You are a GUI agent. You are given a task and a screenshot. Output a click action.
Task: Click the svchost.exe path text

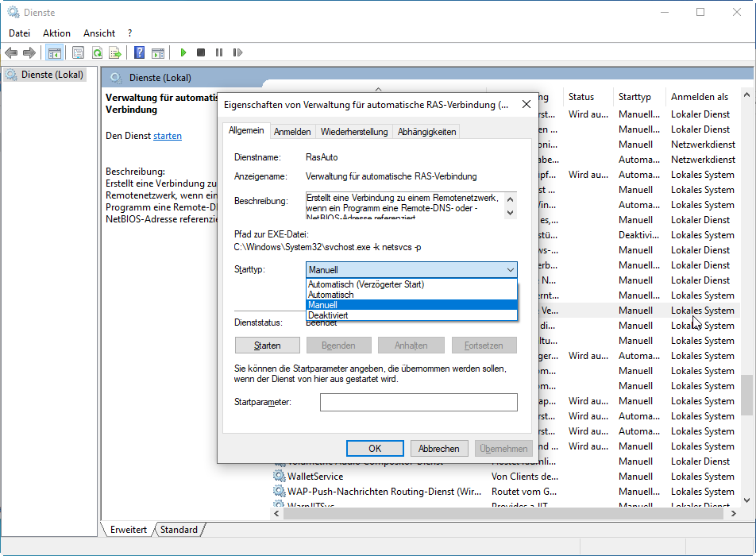coord(327,247)
